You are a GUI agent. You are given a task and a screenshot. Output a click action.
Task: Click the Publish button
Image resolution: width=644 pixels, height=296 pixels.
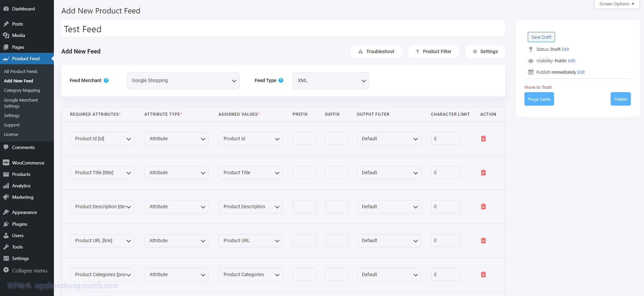(620, 99)
